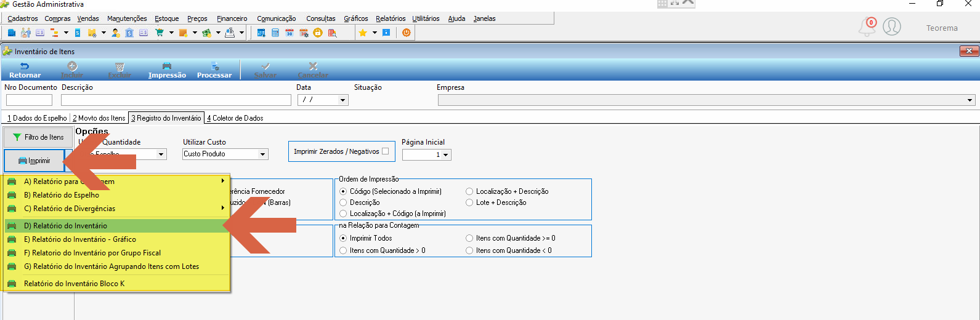Select Itens com Quantidade < 0 radio

coord(469,250)
